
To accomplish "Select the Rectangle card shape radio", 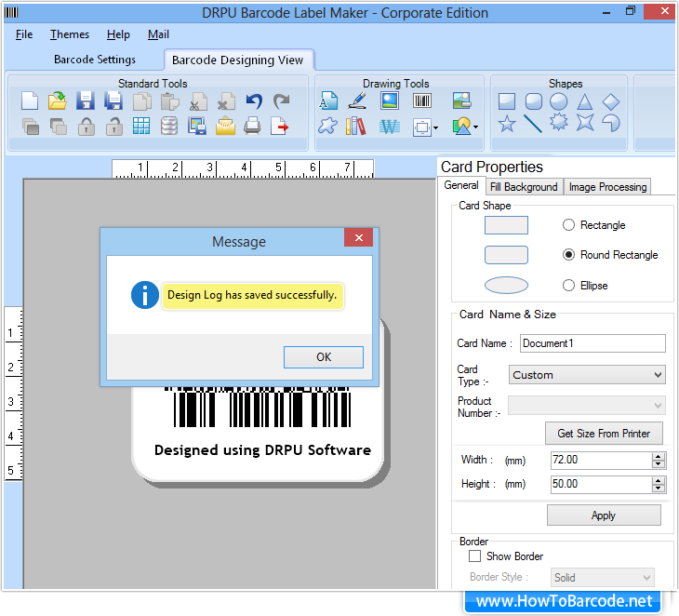I will (568, 225).
